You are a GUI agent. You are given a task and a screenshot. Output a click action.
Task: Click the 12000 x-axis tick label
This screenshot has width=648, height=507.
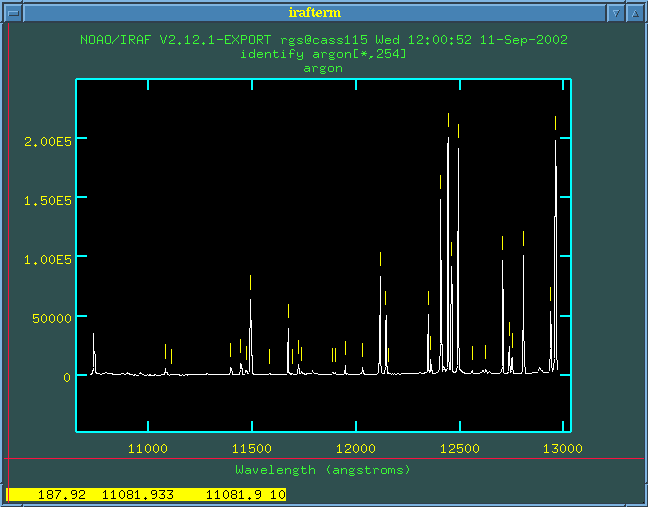click(x=356, y=446)
